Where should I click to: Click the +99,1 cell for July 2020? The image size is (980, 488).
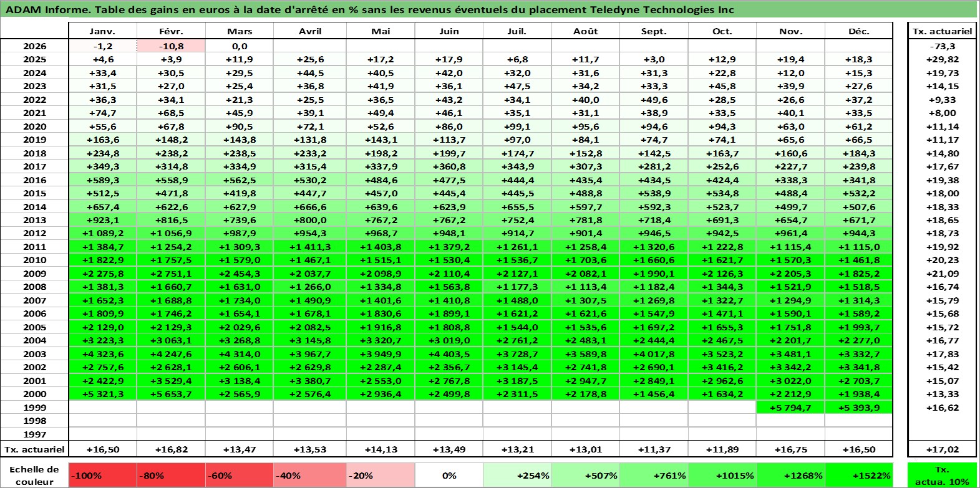click(x=517, y=127)
